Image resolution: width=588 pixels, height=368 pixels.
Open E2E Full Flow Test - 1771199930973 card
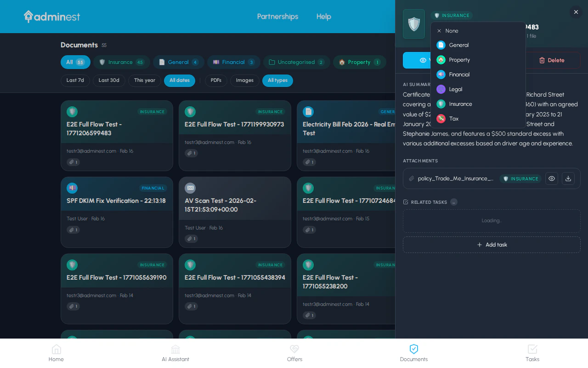(235, 136)
